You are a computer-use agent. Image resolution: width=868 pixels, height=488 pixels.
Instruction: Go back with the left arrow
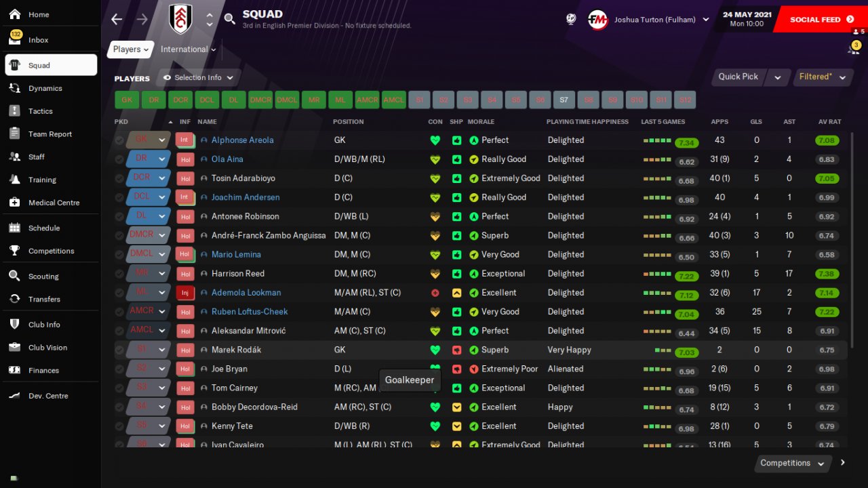tap(117, 19)
